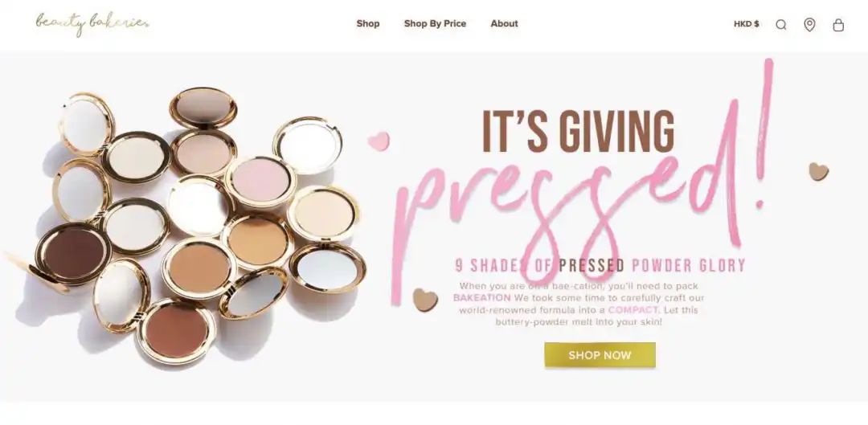Click the IT'S GIVING headline text
This screenshot has width=868, height=425.
[x=579, y=132]
